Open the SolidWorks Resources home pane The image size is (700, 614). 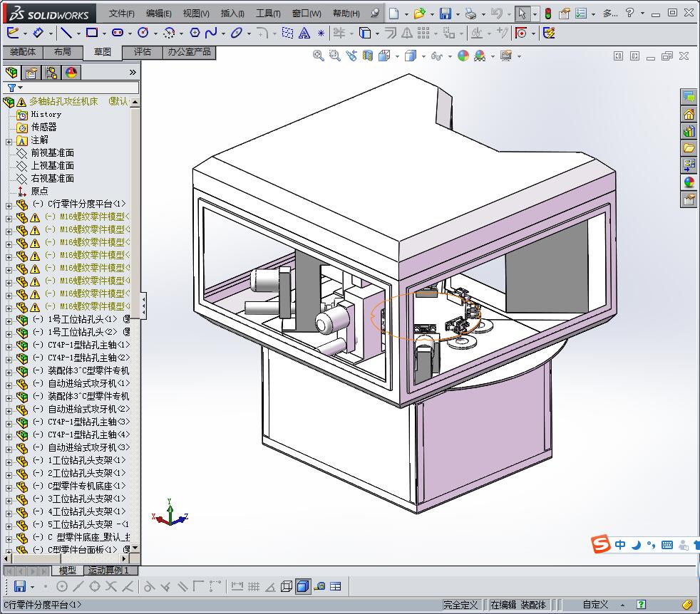[x=689, y=114]
